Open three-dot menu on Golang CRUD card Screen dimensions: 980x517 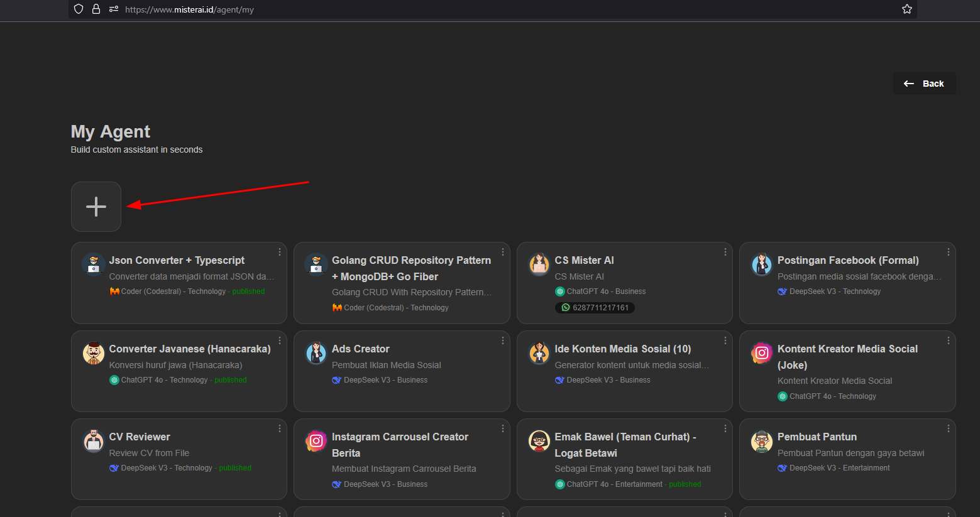click(x=502, y=252)
